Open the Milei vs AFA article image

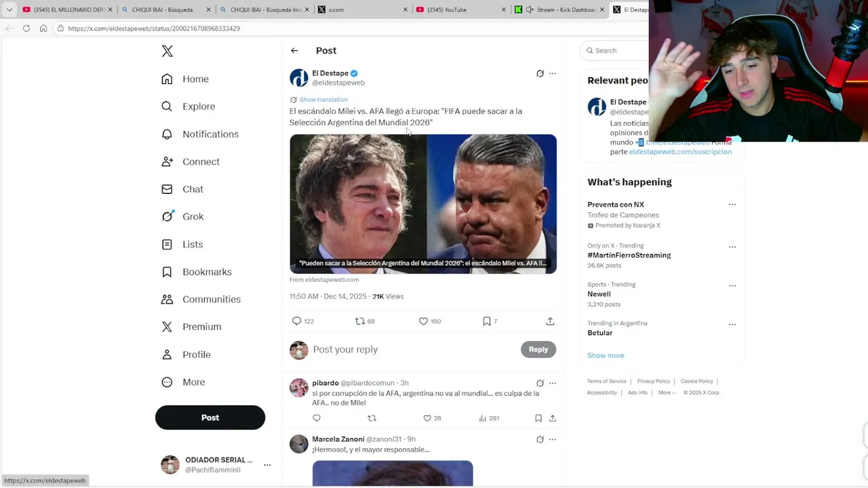pyautogui.click(x=423, y=204)
